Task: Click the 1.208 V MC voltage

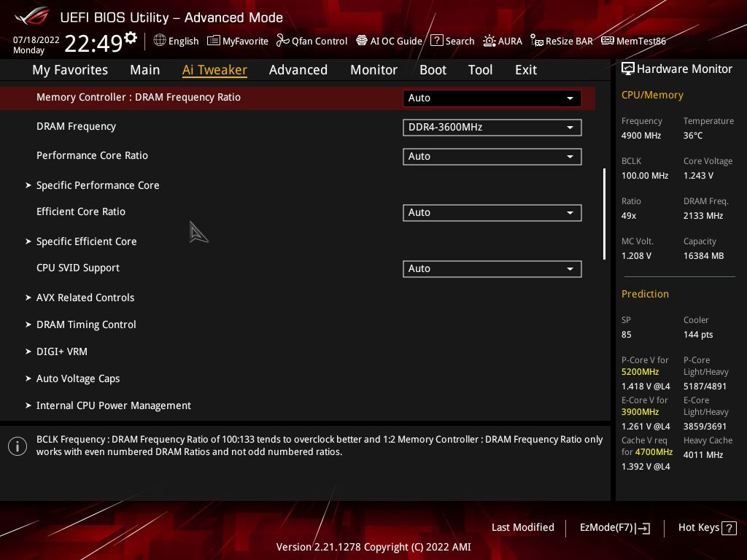Action: click(x=636, y=256)
